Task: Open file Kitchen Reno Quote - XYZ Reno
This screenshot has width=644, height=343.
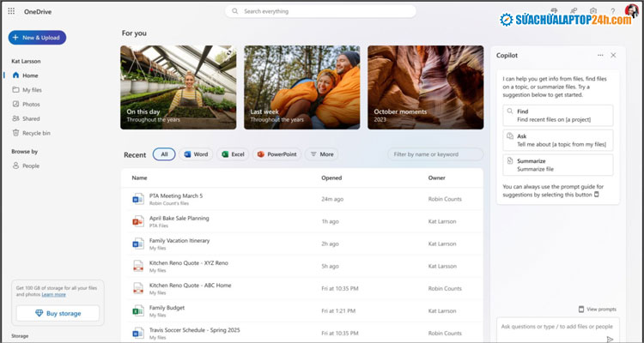Action: click(x=189, y=263)
